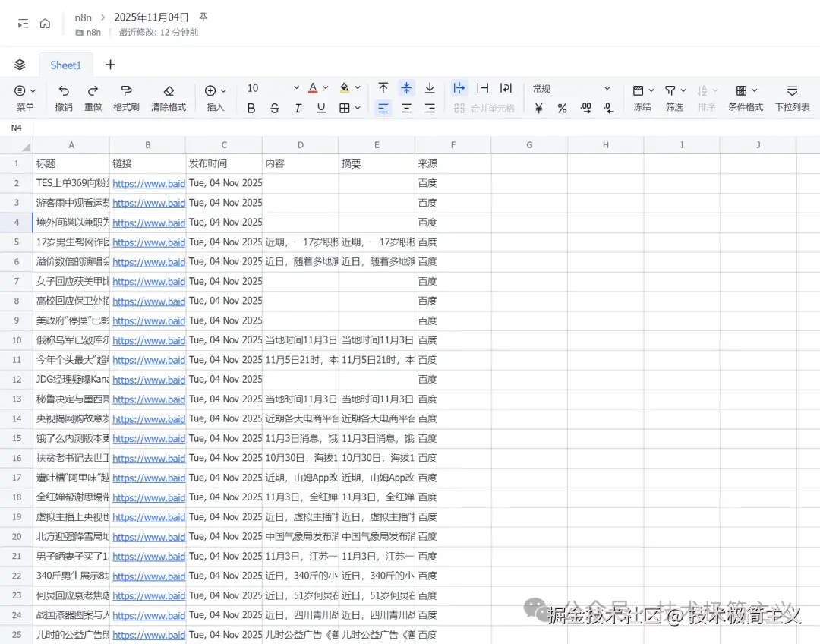Toggle italic formatting
The height and width of the screenshot is (644, 820).
(298, 109)
